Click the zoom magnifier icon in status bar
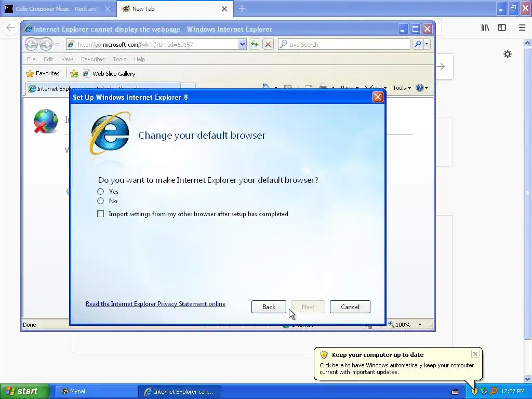Viewport: 532px width, 399px height. coord(391,324)
